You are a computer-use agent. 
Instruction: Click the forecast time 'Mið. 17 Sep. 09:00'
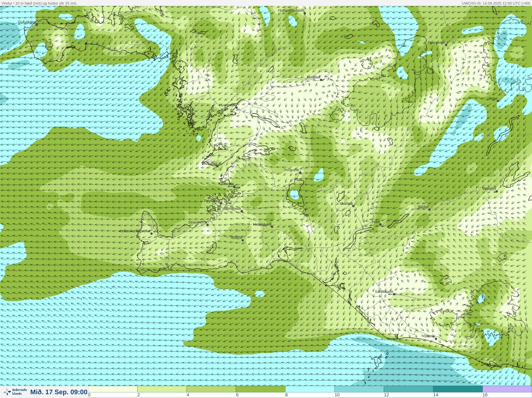[x=59, y=392]
